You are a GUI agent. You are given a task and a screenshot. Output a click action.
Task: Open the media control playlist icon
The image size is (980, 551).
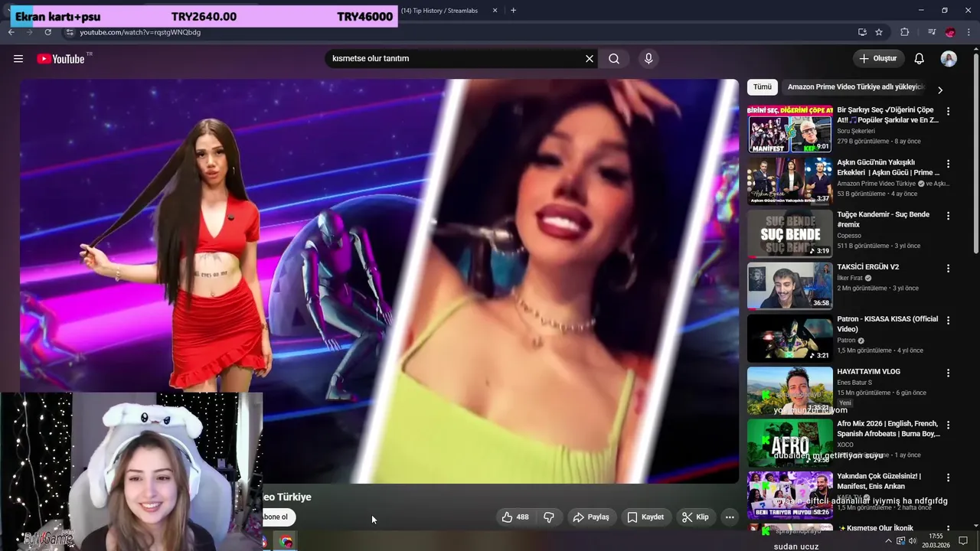point(932,32)
